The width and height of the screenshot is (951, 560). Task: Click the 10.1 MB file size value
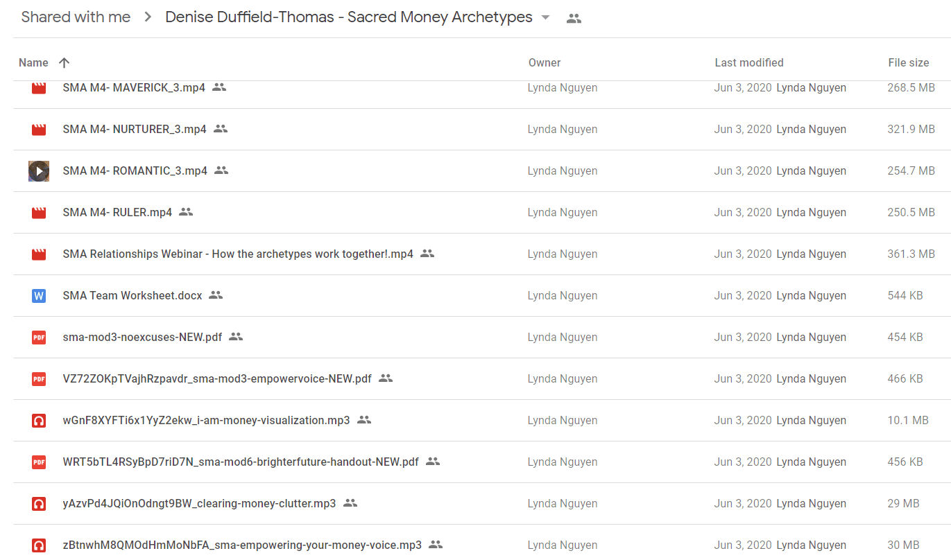coord(908,421)
